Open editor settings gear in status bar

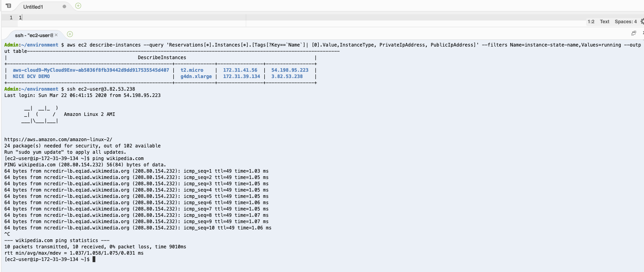click(642, 21)
